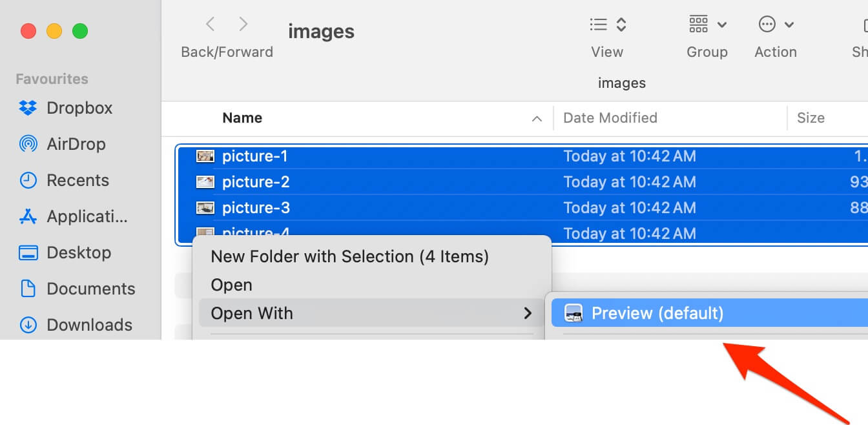Image resolution: width=868 pixels, height=425 pixels.
Task: Select Open With in context menu
Action: [x=252, y=313]
